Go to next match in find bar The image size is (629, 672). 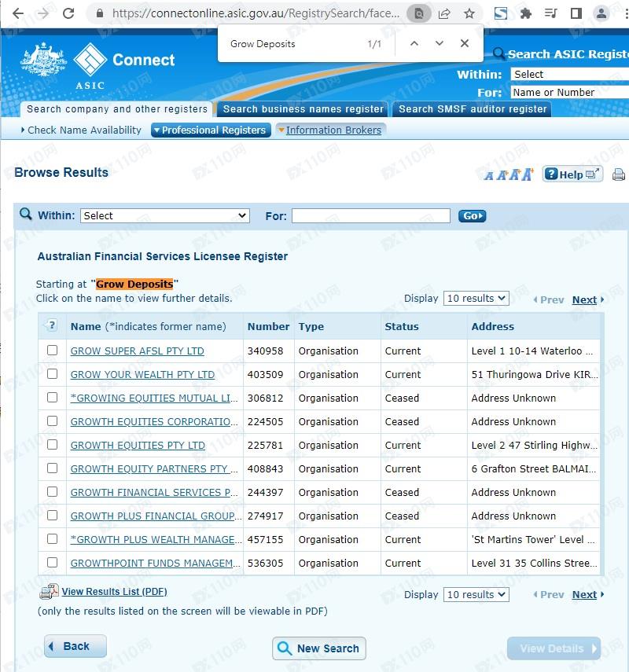pos(440,44)
